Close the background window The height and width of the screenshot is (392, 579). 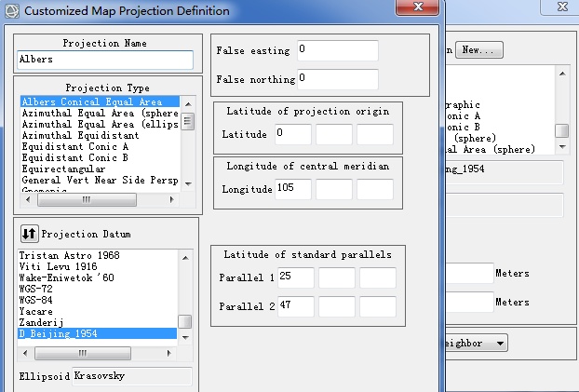tap(561, 7)
